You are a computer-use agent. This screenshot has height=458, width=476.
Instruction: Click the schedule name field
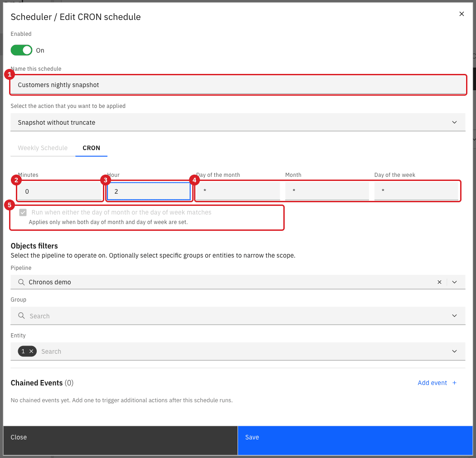click(x=238, y=85)
